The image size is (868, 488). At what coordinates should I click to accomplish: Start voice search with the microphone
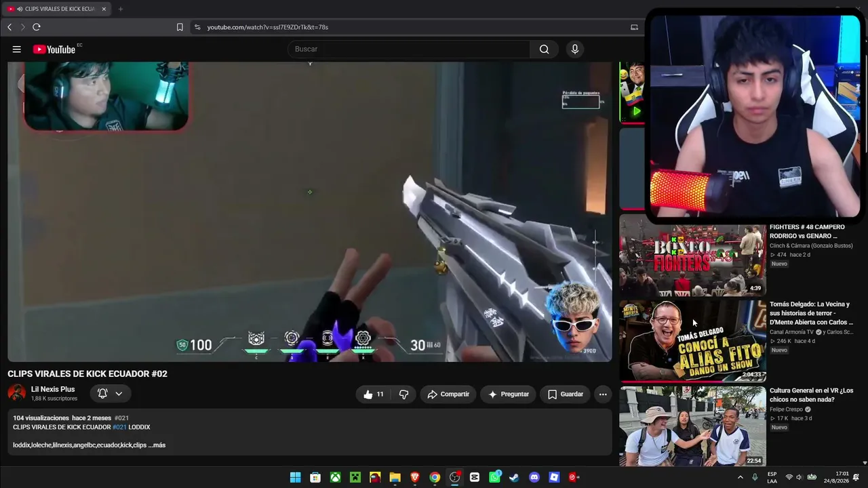[575, 49]
